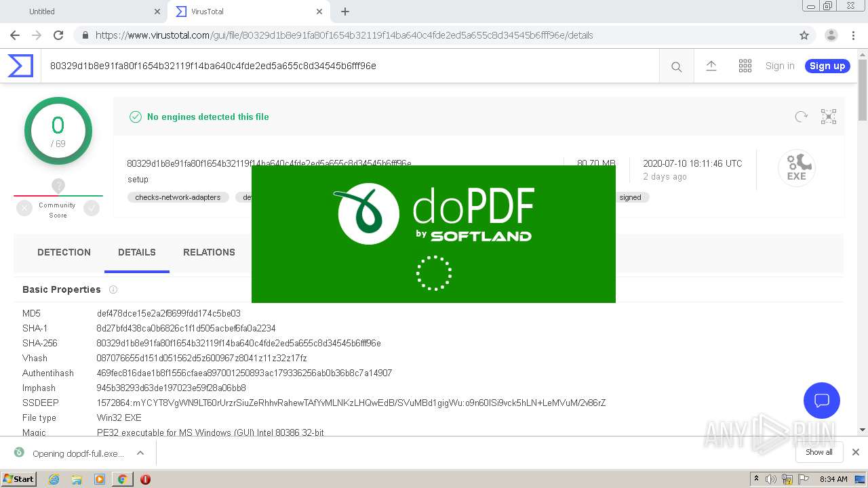Click the upload file icon
This screenshot has height=488, width=868.
point(711,66)
